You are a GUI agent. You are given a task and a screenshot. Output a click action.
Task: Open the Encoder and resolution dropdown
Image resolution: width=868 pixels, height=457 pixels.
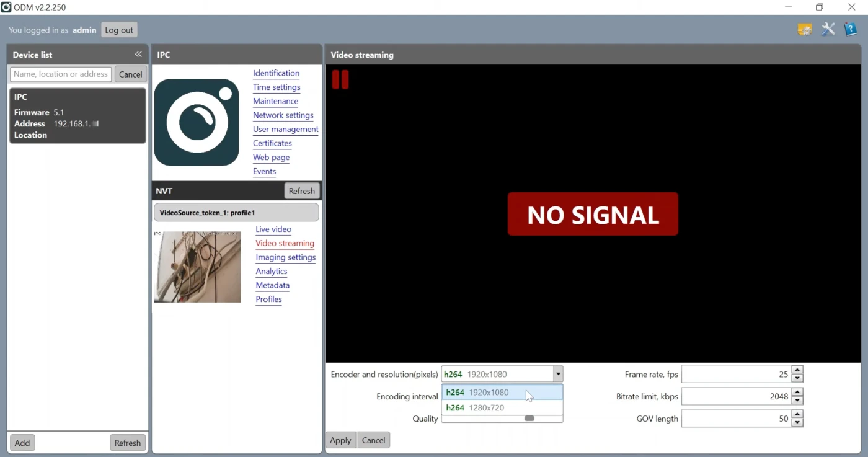click(557, 373)
